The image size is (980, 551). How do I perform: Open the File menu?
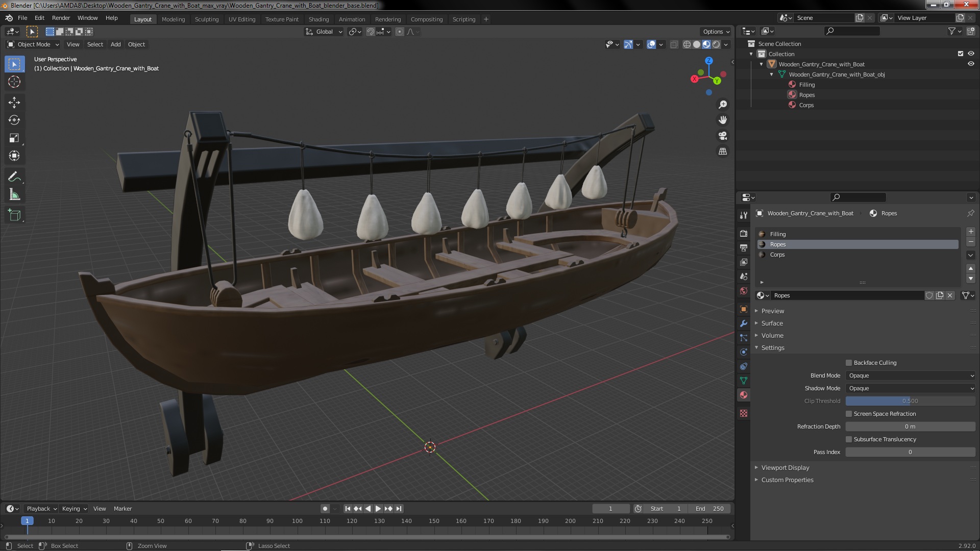[x=22, y=18]
